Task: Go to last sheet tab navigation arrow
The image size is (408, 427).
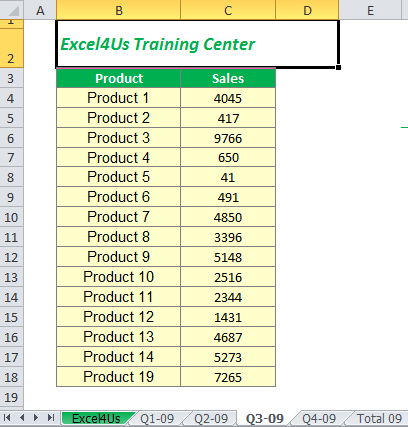Action: tap(51, 418)
